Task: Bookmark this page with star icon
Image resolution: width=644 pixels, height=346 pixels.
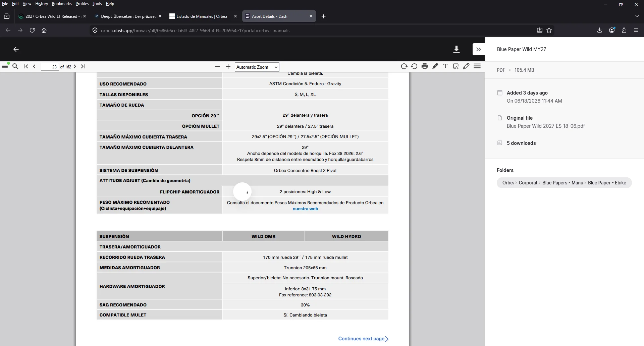Action: pyautogui.click(x=549, y=30)
